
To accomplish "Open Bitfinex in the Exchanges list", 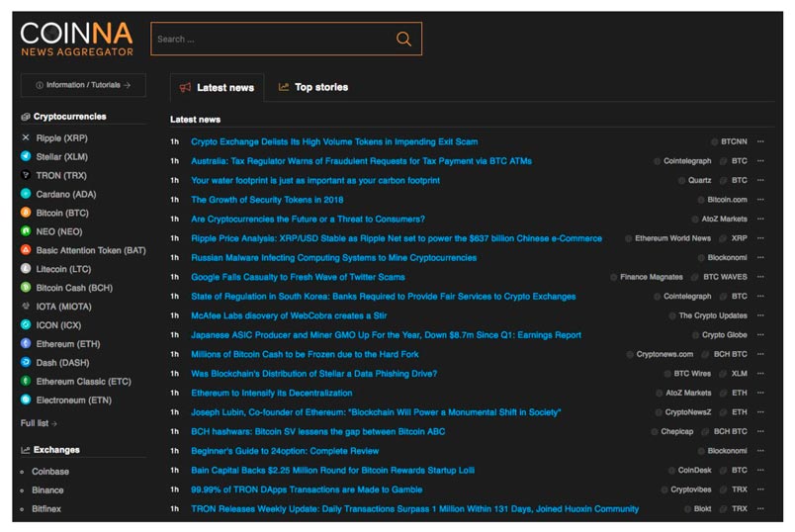I will (x=46, y=508).
